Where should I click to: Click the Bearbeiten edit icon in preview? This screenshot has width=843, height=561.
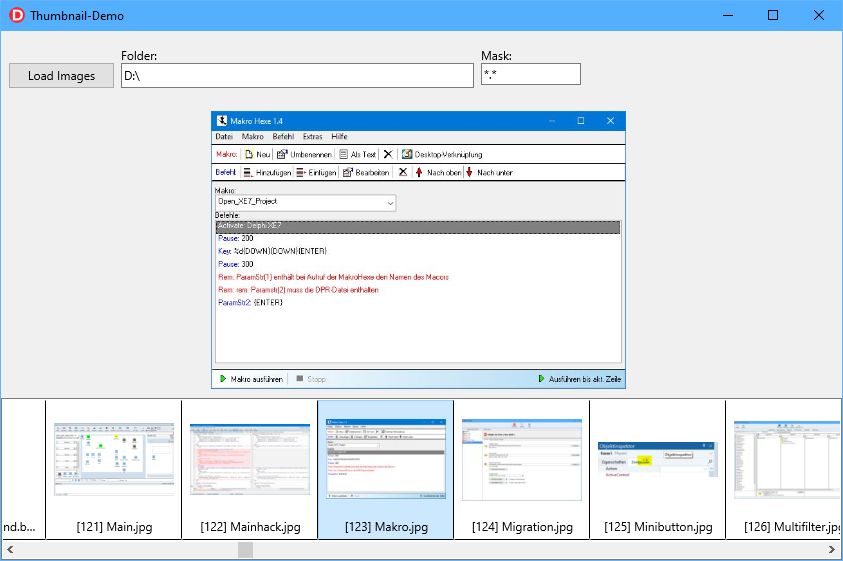coord(348,173)
